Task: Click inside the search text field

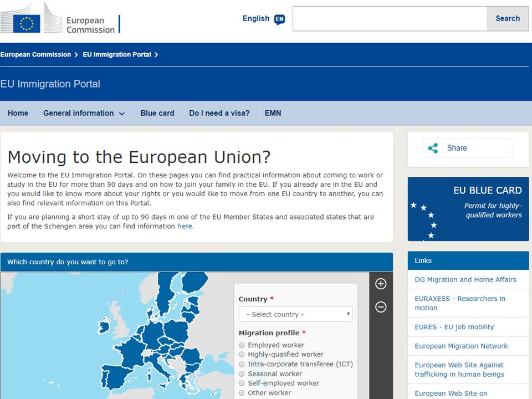Action: 390,19
